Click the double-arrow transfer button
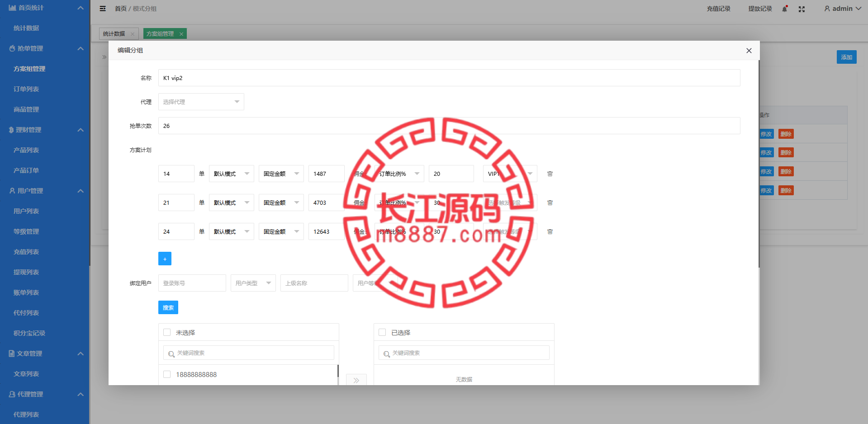This screenshot has width=868, height=424. 356,380
